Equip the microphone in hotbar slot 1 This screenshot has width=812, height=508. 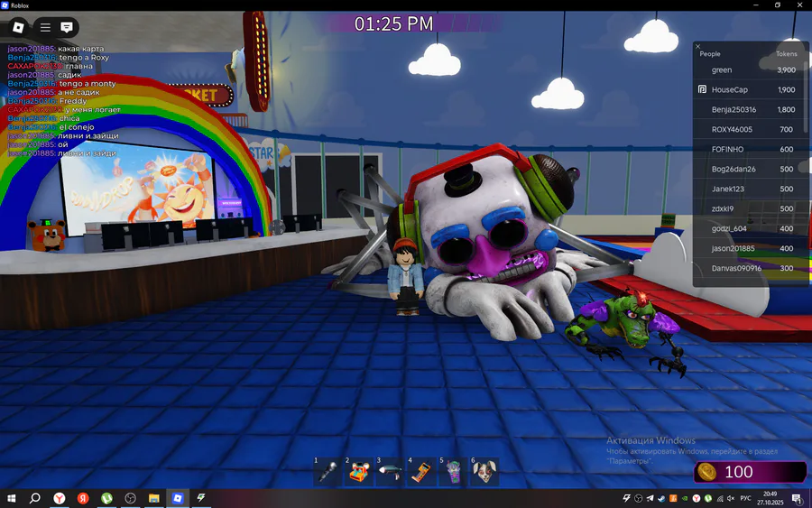[x=328, y=472]
